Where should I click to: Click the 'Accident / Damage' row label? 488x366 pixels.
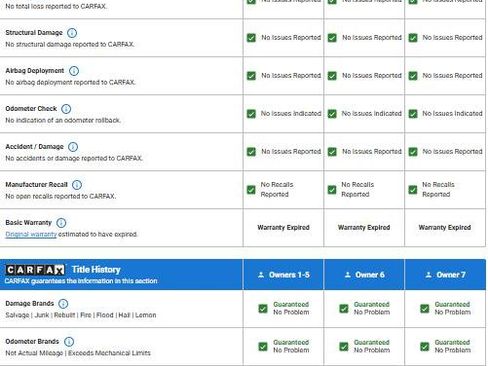pos(34,147)
